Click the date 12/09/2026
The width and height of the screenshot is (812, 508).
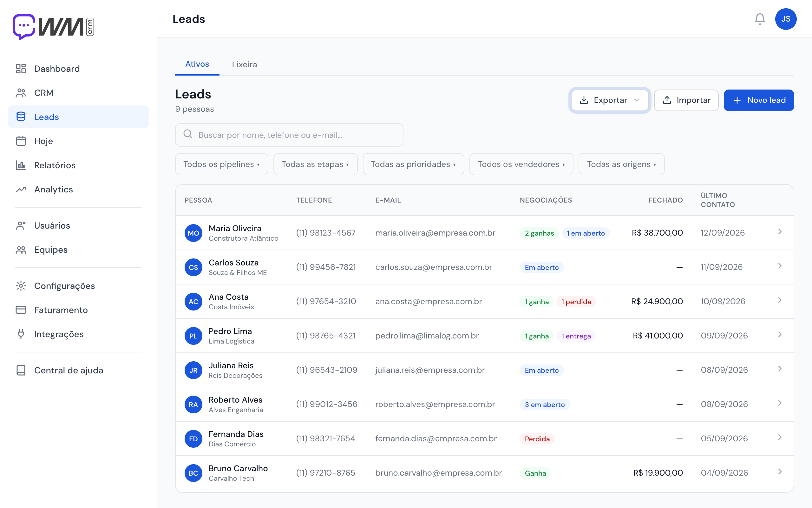[x=723, y=233]
